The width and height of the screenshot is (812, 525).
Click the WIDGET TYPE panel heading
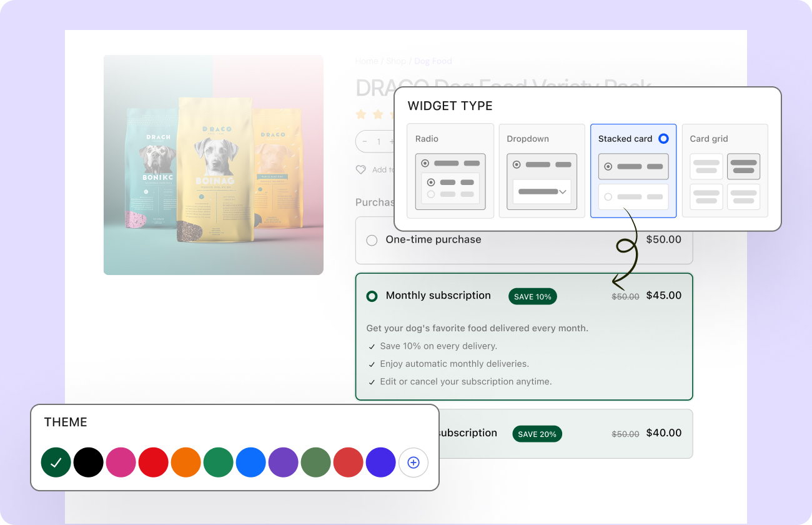(450, 106)
